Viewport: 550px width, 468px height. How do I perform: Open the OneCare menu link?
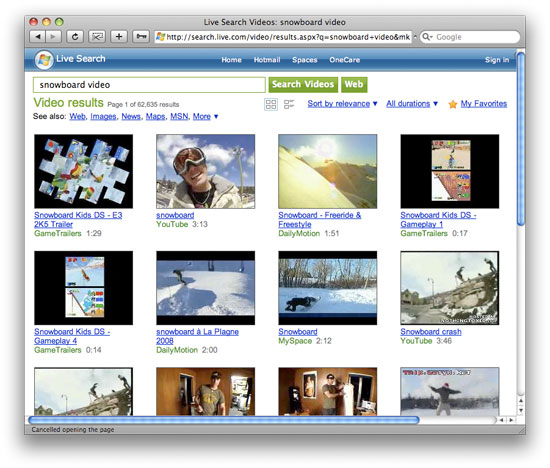coord(344,60)
